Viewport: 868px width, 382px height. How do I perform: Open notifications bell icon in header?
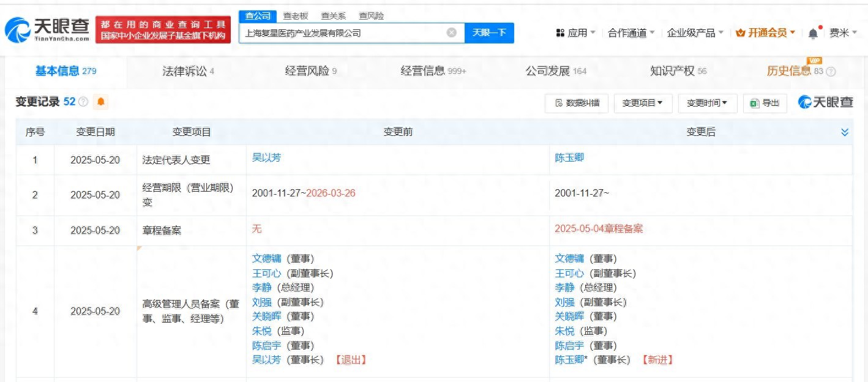pyautogui.click(x=813, y=33)
